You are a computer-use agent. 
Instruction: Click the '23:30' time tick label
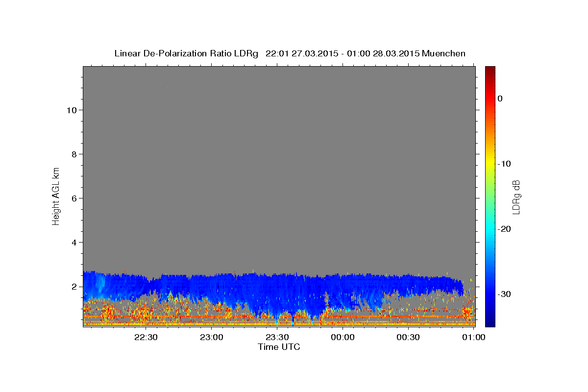pyautogui.click(x=277, y=337)
